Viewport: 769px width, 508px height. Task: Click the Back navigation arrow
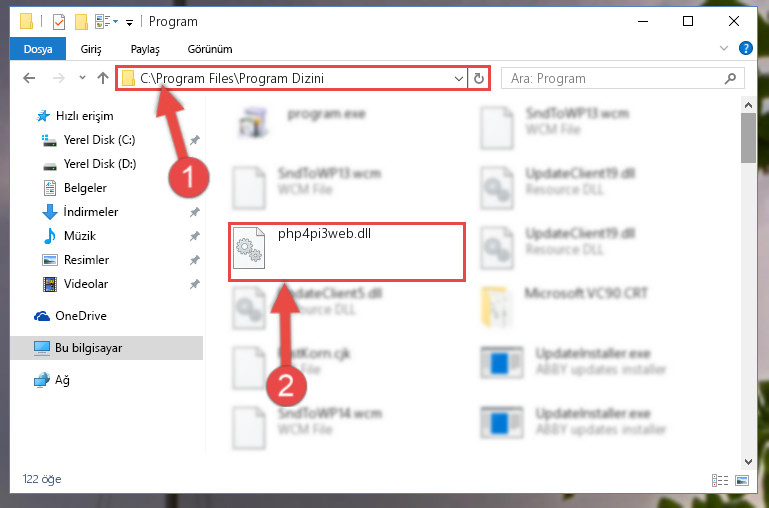click(x=29, y=78)
